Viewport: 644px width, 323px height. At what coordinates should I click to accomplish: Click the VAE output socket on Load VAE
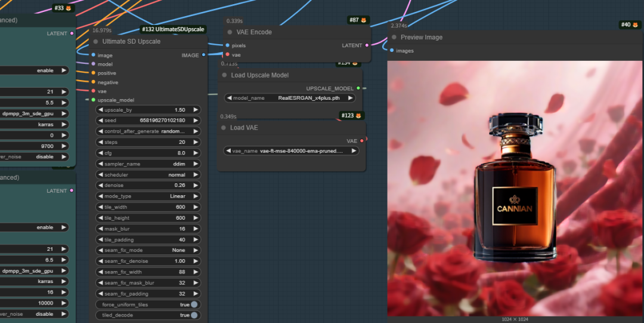[x=362, y=141]
